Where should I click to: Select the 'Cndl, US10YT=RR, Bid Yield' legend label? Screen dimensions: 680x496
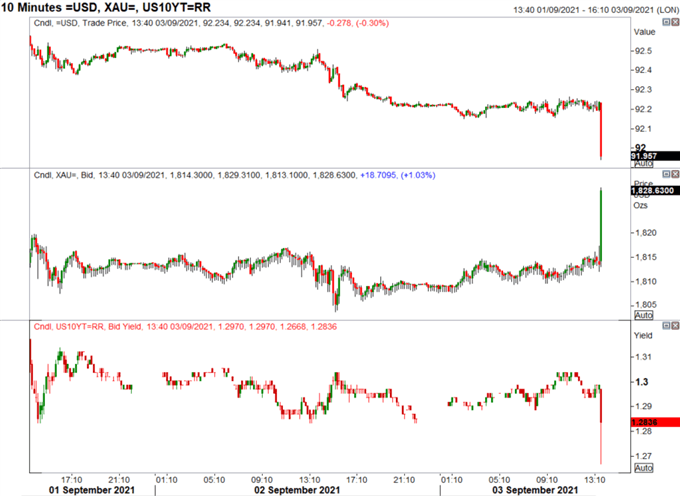[x=88, y=326]
